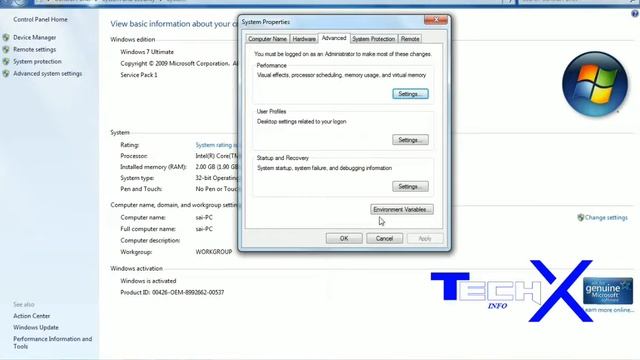Screen dimensions: 640x360
Task: Open the Remote settings link
Action: 35,49
